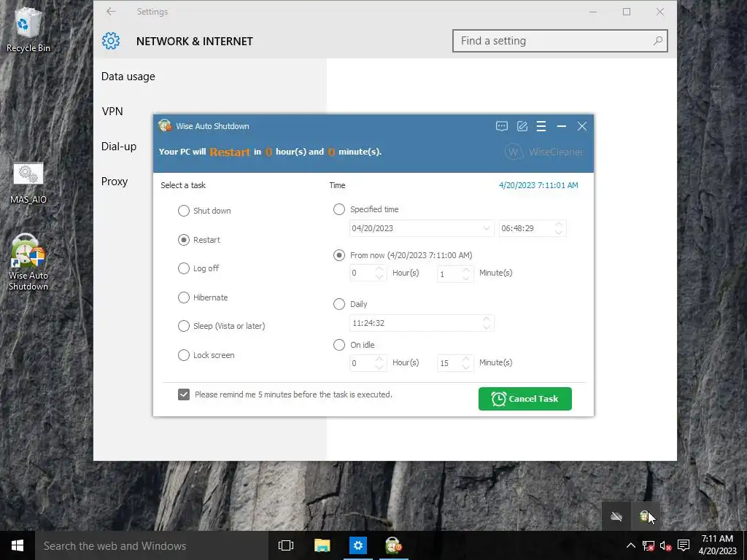Expand the 04/20/2023 date dropdown

point(486,228)
